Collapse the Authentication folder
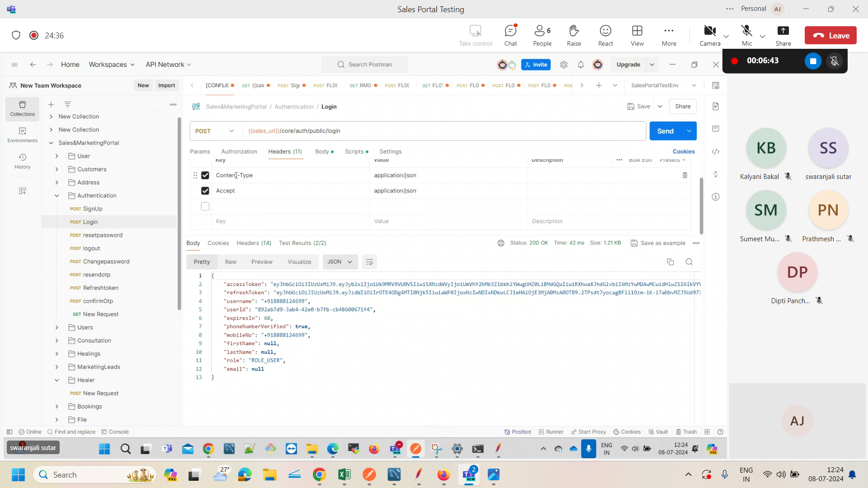Image resolution: width=868 pixels, height=488 pixels. pyautogui.click(x=57, y=196)
